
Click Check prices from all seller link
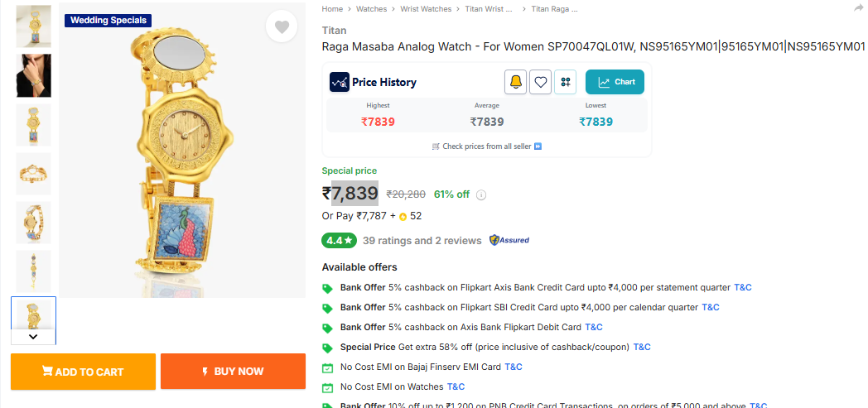(487, 146)
